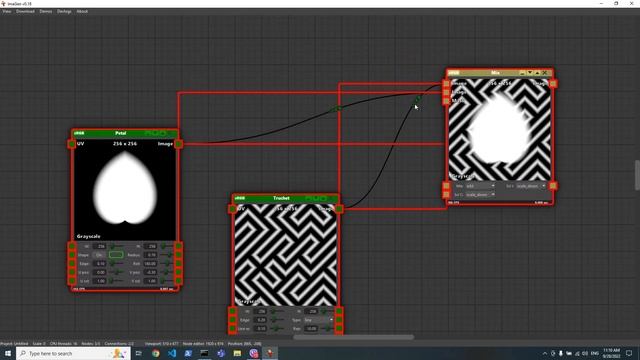Open the Mix mode dropdown showing add
This screenshot has width=640, height=360.
point(480,186)
